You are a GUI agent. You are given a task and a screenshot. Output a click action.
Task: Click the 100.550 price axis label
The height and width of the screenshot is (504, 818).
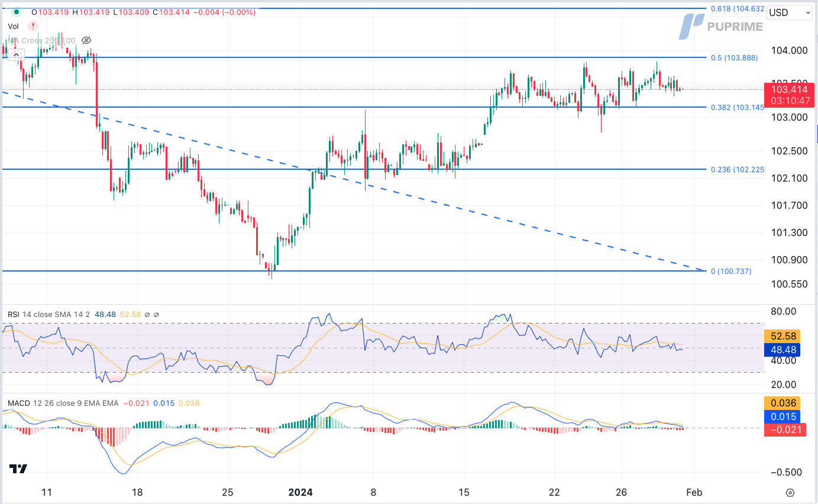coord(790,284)
